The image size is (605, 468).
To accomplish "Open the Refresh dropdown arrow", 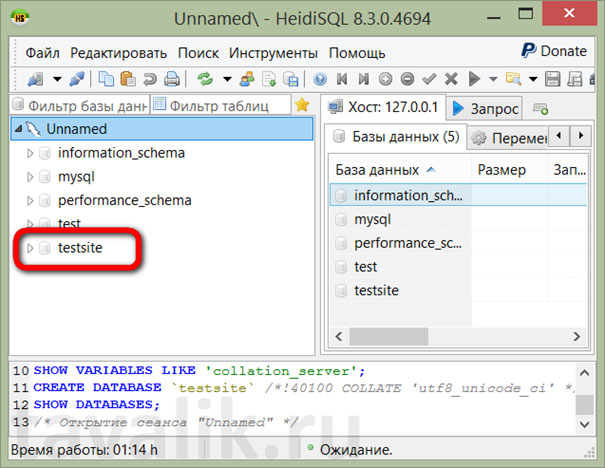I will pos(227,79).
